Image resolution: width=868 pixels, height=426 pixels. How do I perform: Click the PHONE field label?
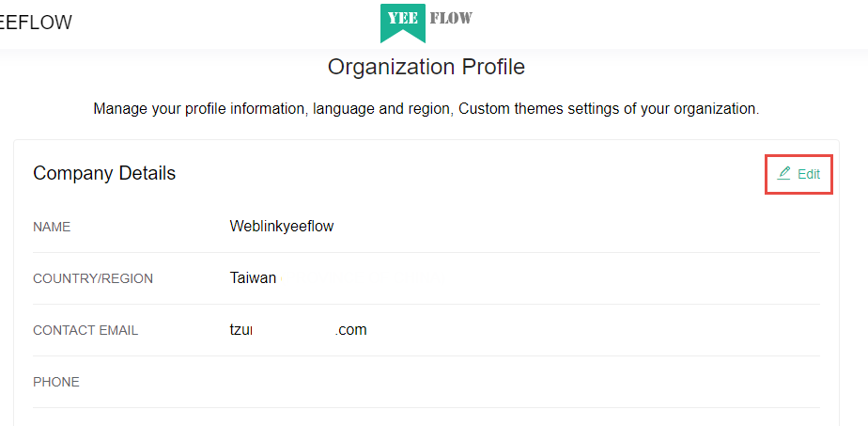[x=56, y=382]
